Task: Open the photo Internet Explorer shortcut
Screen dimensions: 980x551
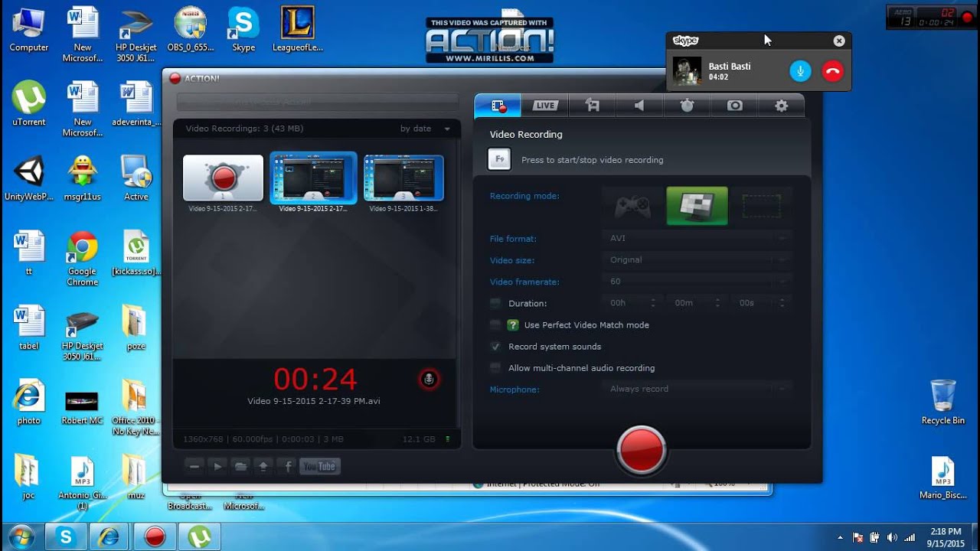Action: [x=29, y=403]
